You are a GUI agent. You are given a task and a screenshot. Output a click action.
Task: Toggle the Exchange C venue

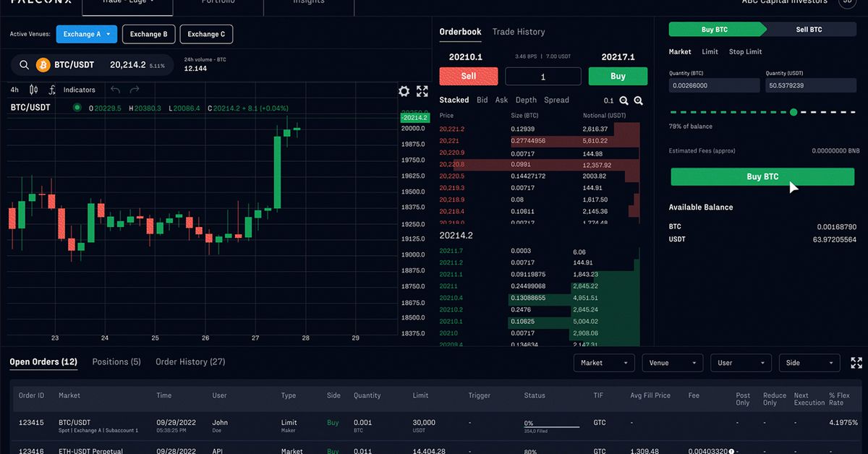click(x=206, y=34)
